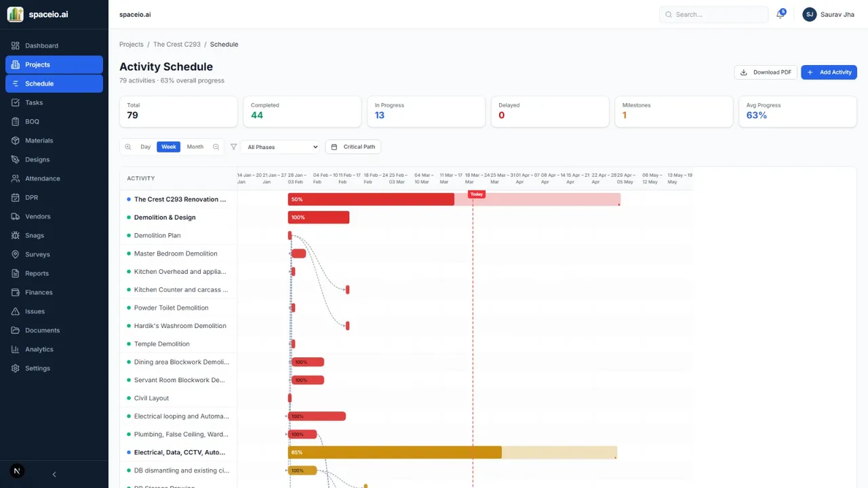The height and width of the screenshot is (488, 868).
Task: Open the In Progress stat card
Action: pos(426,112)
